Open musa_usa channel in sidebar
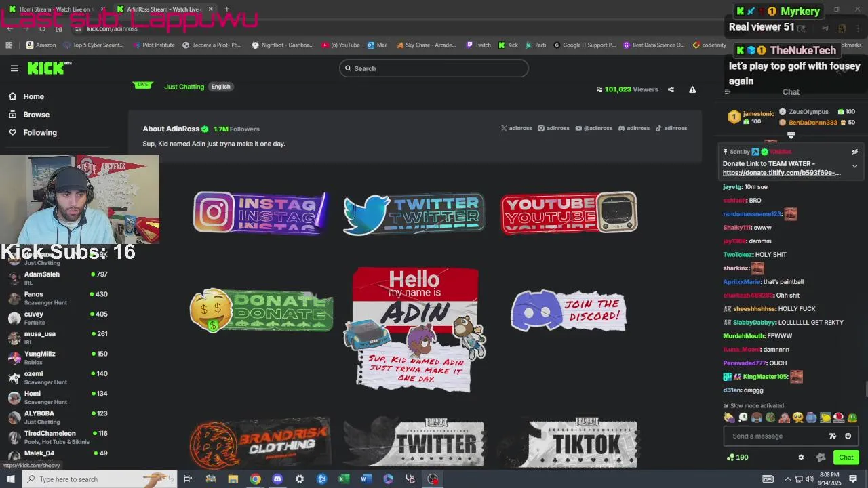 [x=58, y=338]
